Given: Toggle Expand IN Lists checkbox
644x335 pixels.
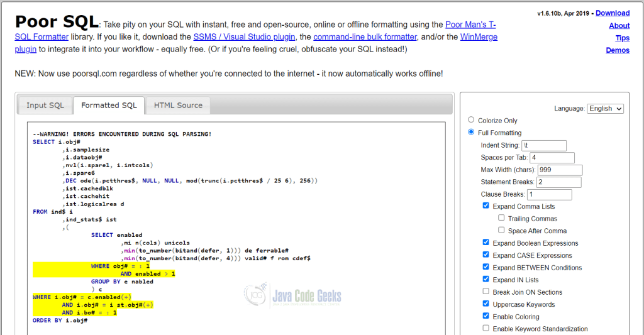Looking at the screenshot, I should (486, 280).
